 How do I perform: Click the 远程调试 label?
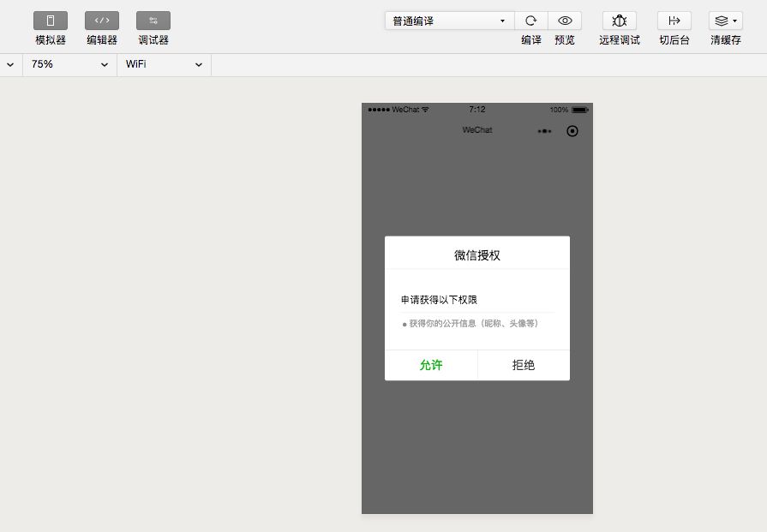click(620, 40)
